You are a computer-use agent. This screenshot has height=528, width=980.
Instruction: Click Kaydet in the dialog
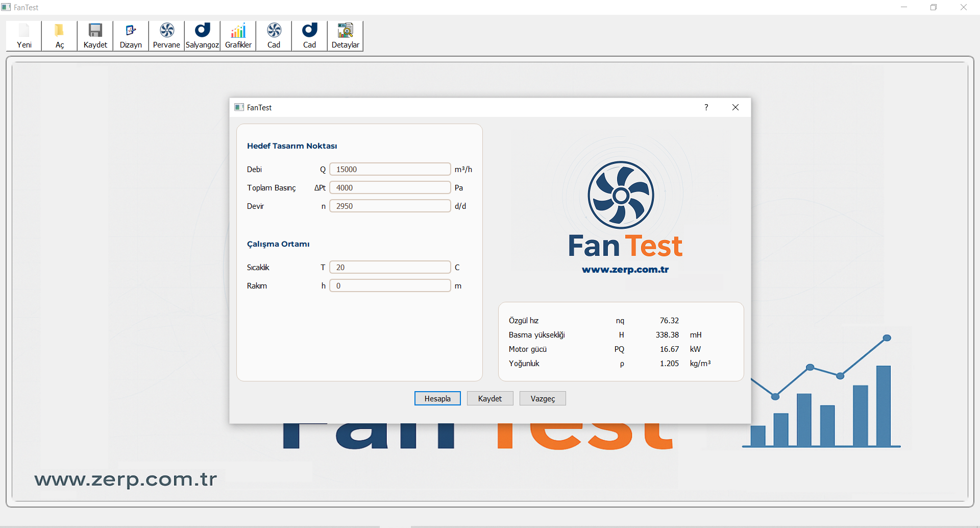pos(489,398)
